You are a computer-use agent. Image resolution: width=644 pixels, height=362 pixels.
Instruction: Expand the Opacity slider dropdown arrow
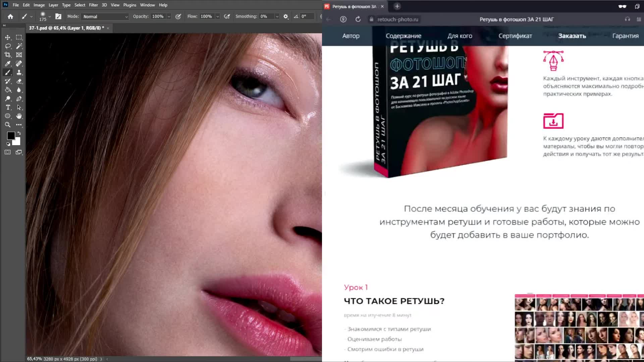169,16
